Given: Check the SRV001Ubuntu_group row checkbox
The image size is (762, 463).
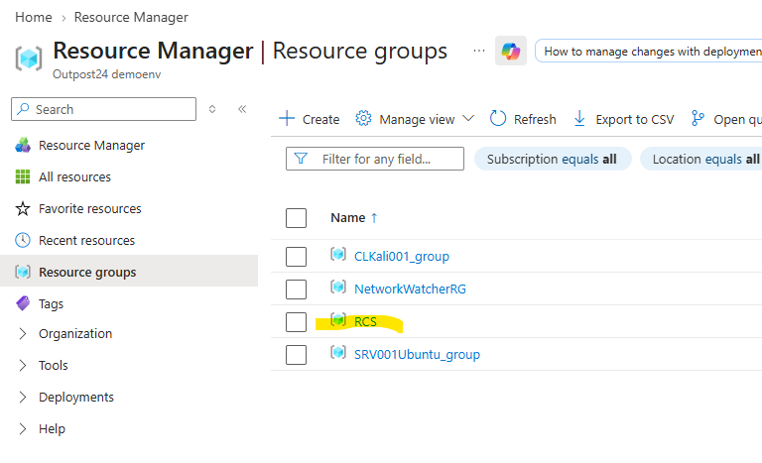Looking at the screenshot, I should 296,355.
